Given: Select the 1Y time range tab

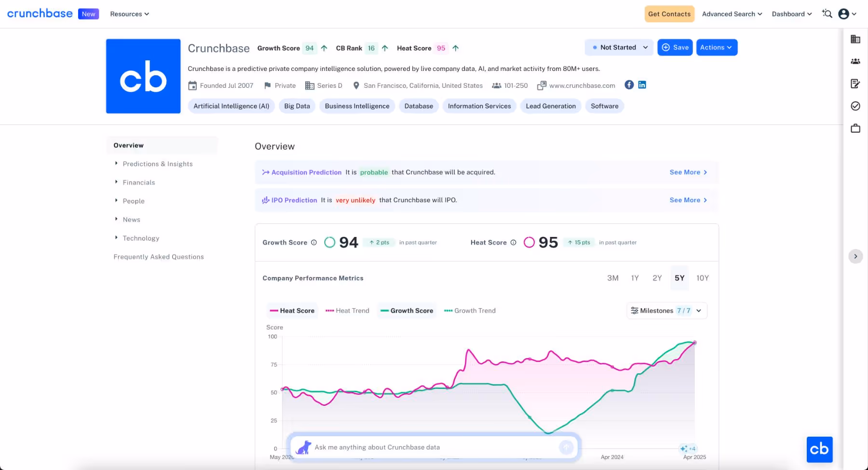Looking at the screenshot, I should pos(635,278).
